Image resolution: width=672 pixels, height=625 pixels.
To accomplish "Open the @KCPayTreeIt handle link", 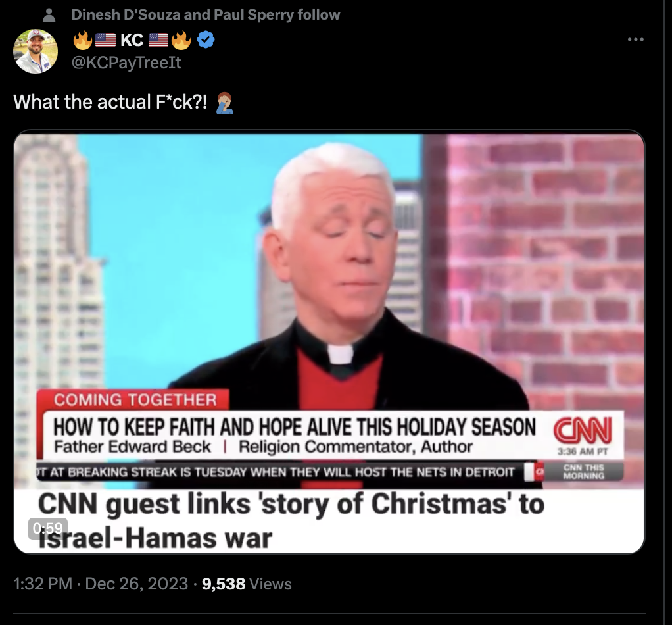I will tap(126, 63).
